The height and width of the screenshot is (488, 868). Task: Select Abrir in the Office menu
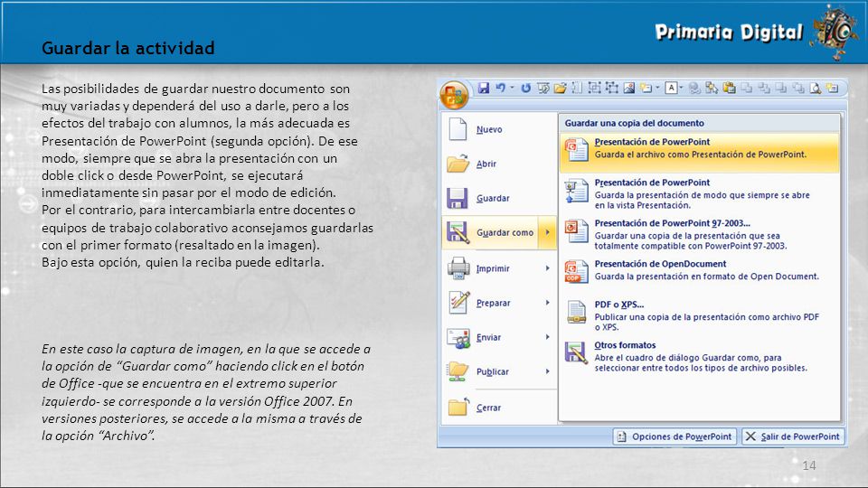tap(499, 164)
